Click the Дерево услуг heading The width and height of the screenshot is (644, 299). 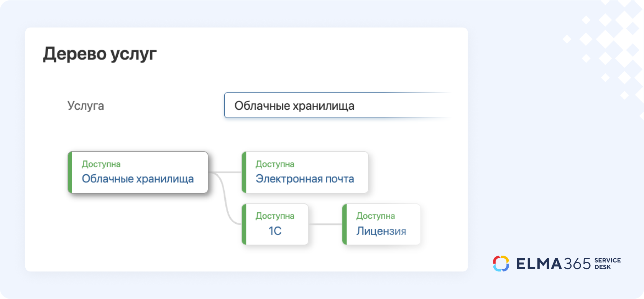pos(100,54)
